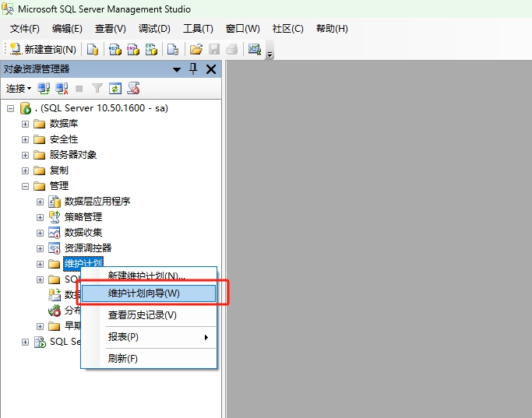Viewport: 532px width, 418px height.
Task: Open the 查看(V) menu
Action: (x=111, y=29)
